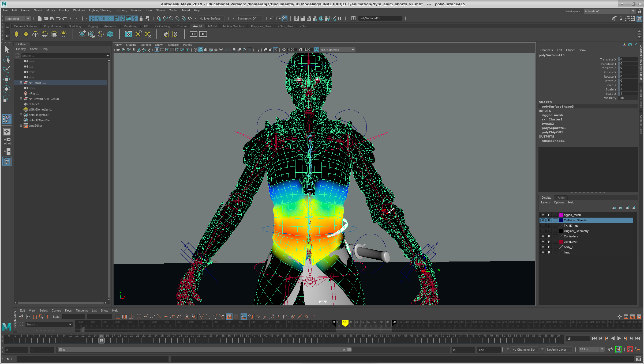644x364 pixels.
Task: Toggle playback P for Controllers layer
Action: pyautogui.click(x=549, y=236)
